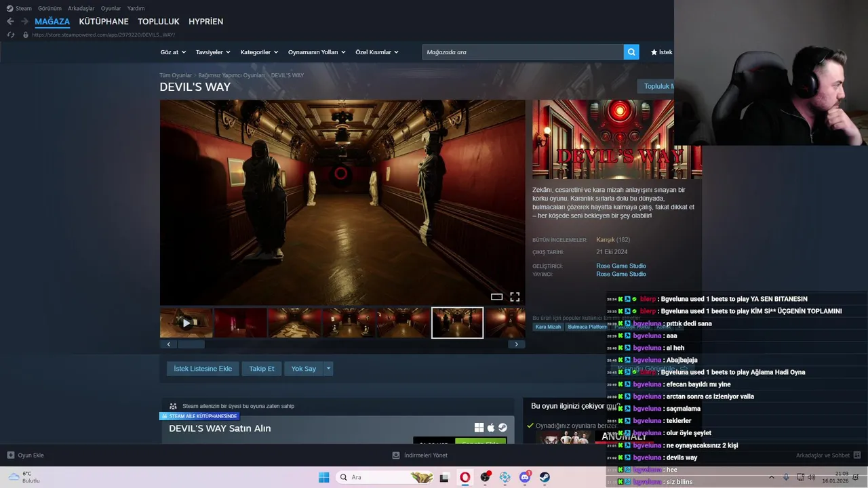The height and width of the screenshot is (488, 868).
Task: Switch to the MAĞAZA tab
Action: [x=52, y=22]
